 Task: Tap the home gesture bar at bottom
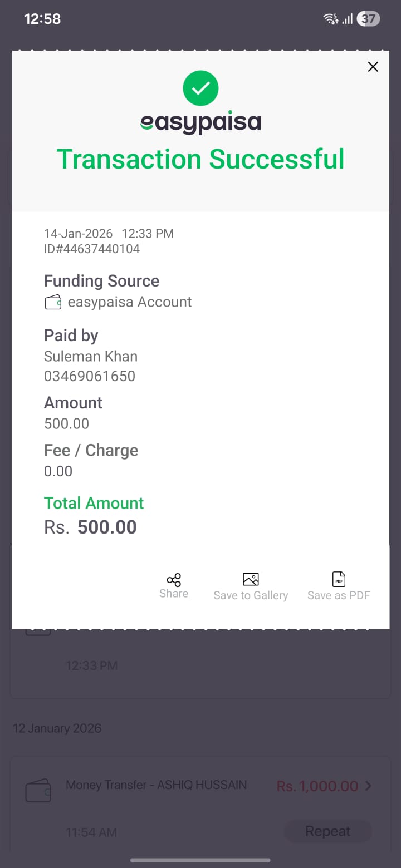pyautogui.click(x=200, y=860)
